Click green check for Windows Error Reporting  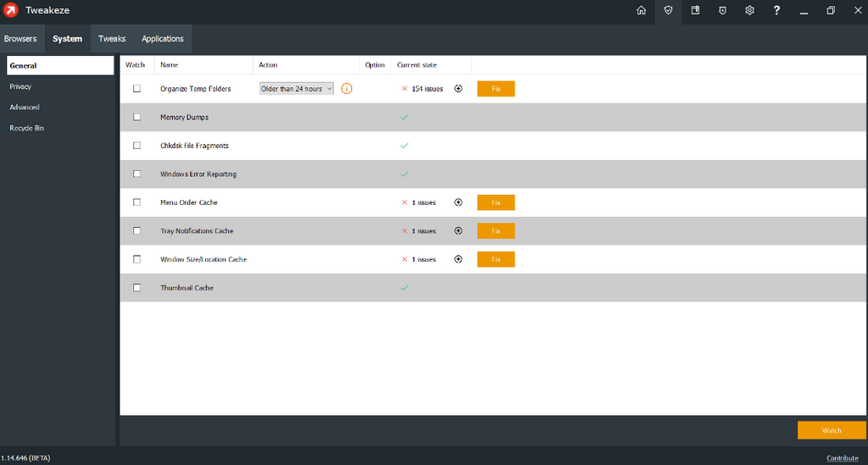(404, 174)
